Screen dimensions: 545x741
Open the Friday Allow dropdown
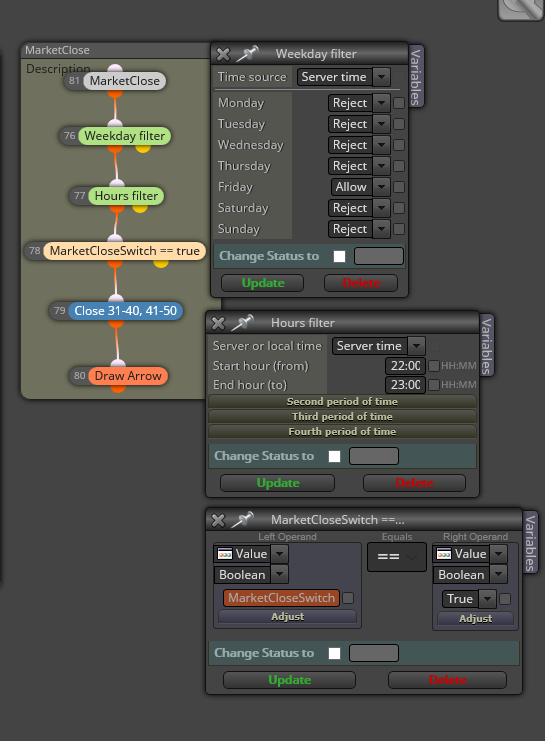pyautogui.click(x=361, y=187)
